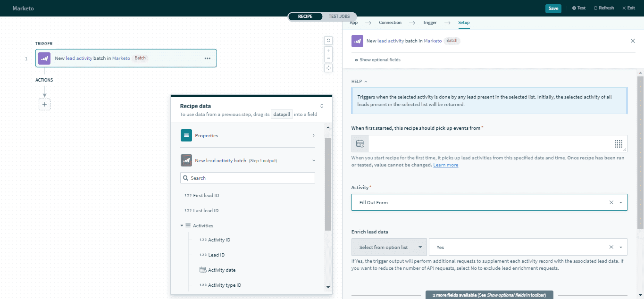
Task: Open the date picker calendar icon
Action: click(360, 144)
